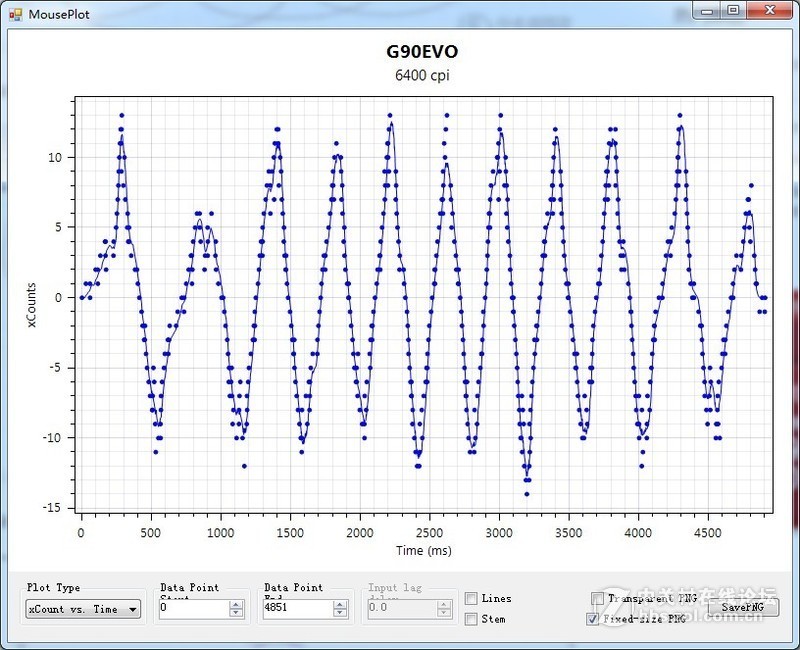Click the Data Point Start input field
The height and width of the screenshot is (650, 800).
tap(192, 608)
